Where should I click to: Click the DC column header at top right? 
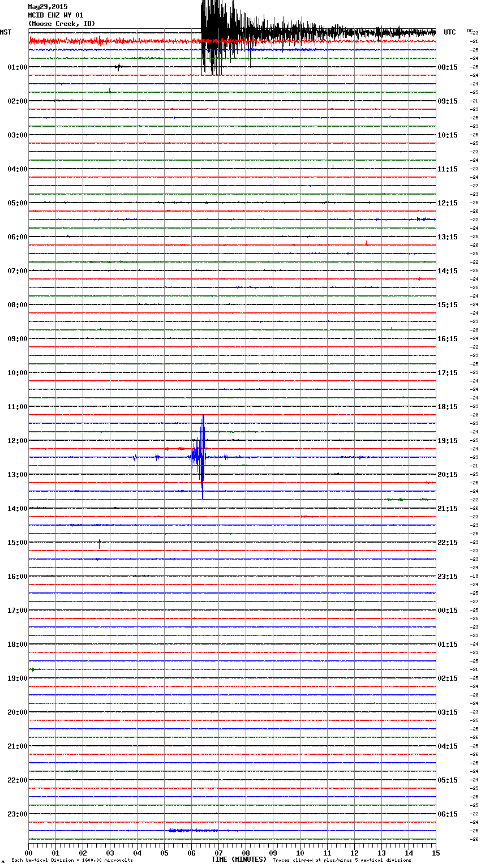(470, 31)
